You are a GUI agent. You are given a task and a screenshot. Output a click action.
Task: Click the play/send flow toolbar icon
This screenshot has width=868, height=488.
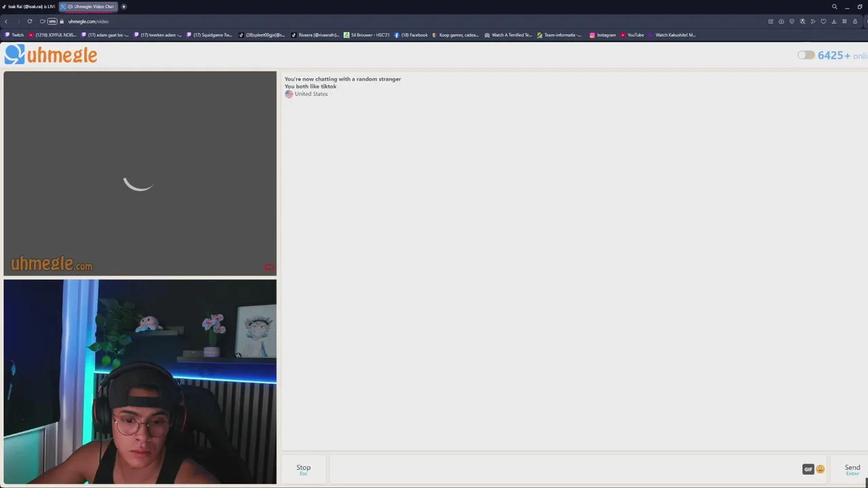tap(813, 22)
